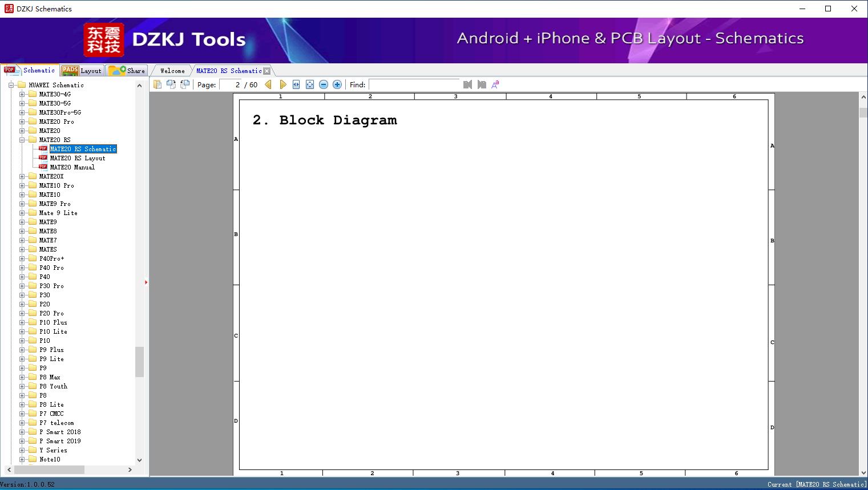Image resolution: width=868 pixels, height=490 pixels.
Task: Click the folder icon next to P9 Lite
Action: point(33,359)
